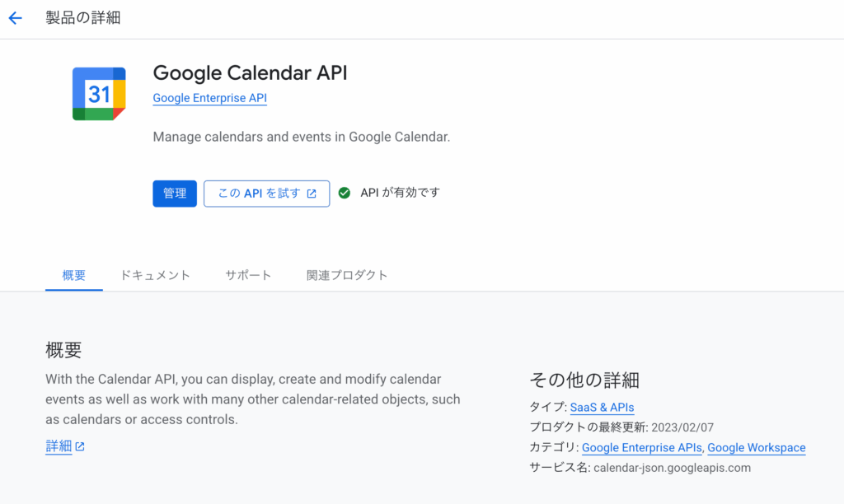The height and width of the screenshot is (504, 844).
Task: Click the 製品の詳細 page title
Action: [83, 18]
